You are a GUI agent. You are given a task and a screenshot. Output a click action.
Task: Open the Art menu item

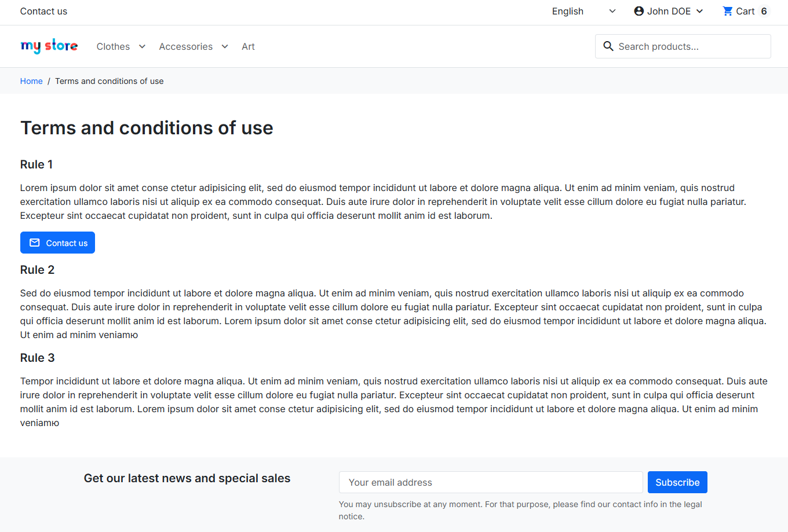(x=248, y=46)
